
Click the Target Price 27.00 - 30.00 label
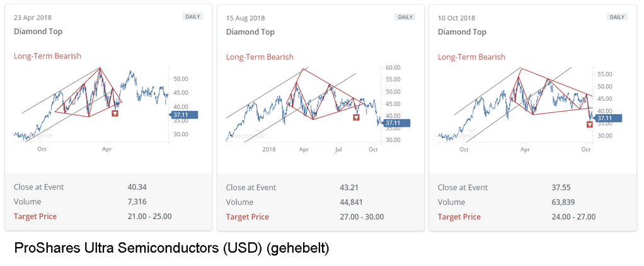248,217
